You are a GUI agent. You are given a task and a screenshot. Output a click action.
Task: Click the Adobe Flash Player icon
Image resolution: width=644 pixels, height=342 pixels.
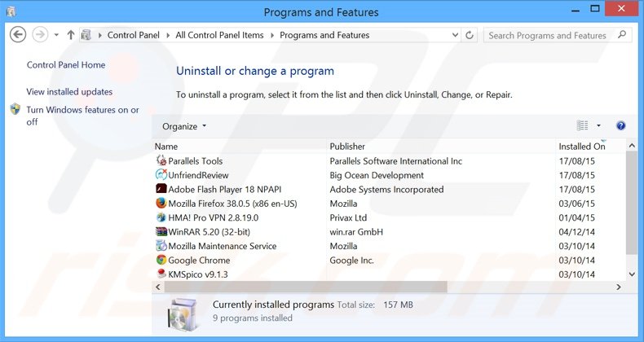point(161,189)
